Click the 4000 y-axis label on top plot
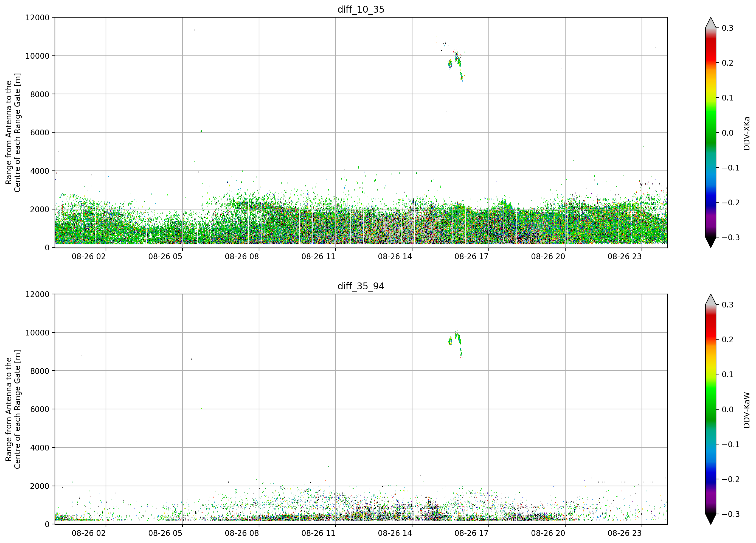This screenshot has height=543, width=756. (x=40, y=171)
